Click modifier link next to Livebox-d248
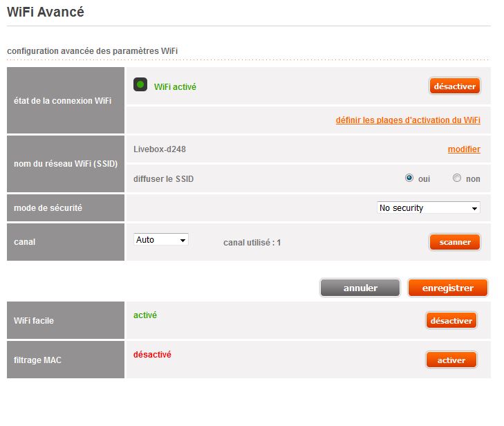Viewport: 504px width, 426px height. coord(464,149)
